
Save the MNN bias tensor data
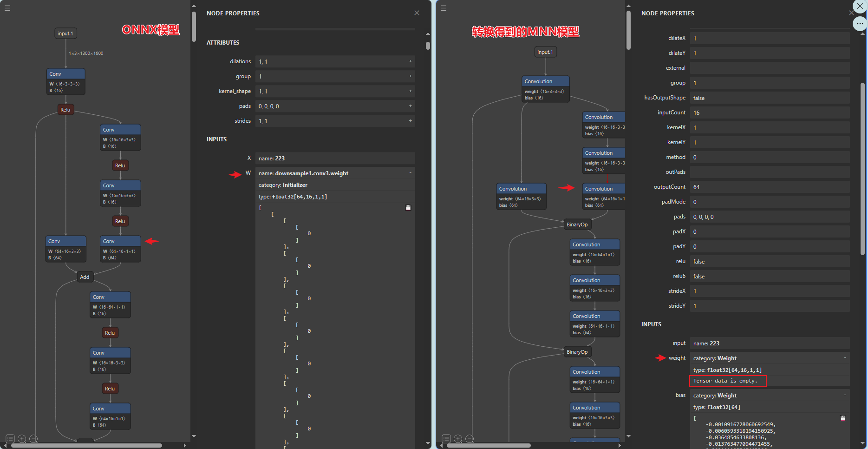point(843,418)
